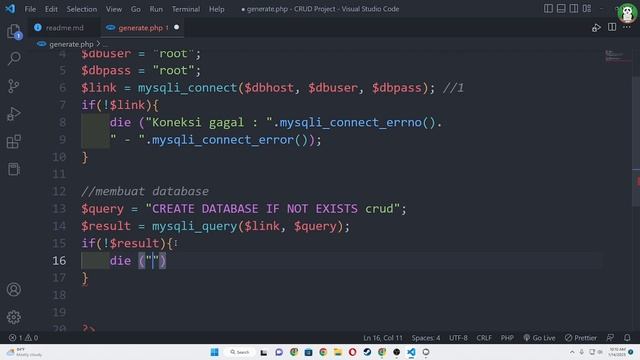Image resolution: width=640 pixels, height=360 pixels.
Task: Open the File menu
Action: click(x=30, y=9)
